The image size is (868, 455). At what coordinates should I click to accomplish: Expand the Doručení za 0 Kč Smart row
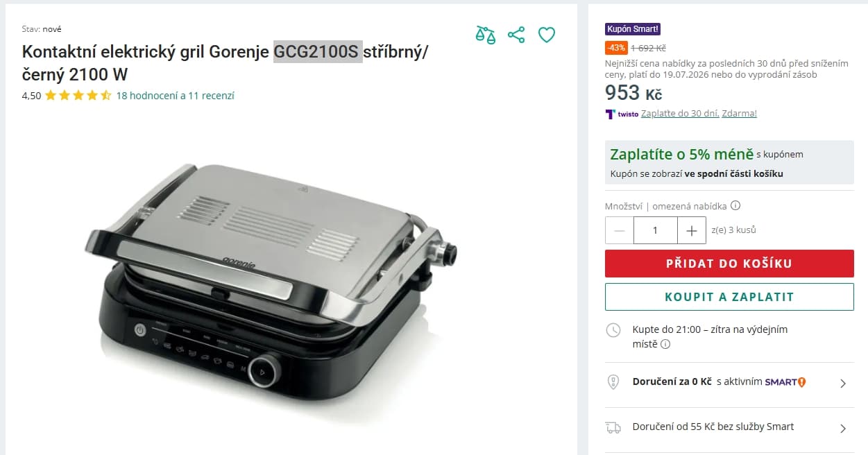coord(729,382)
